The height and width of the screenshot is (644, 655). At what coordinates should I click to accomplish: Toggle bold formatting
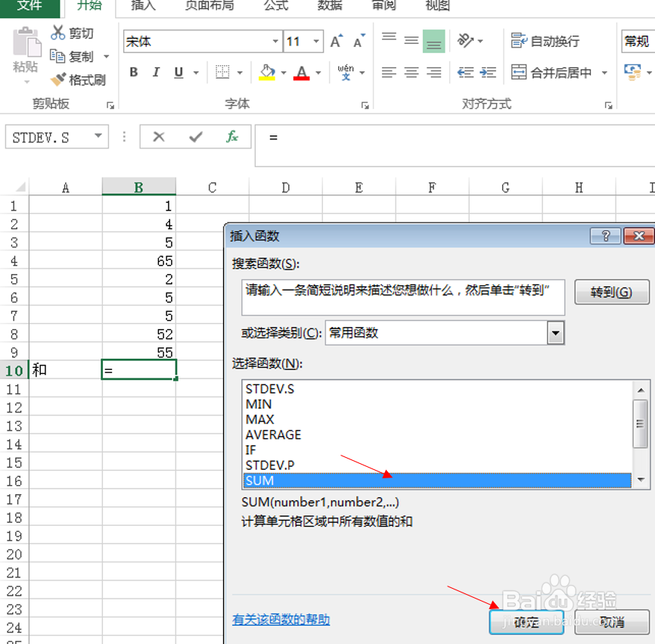pyautogui.click(x=133, y=73)
